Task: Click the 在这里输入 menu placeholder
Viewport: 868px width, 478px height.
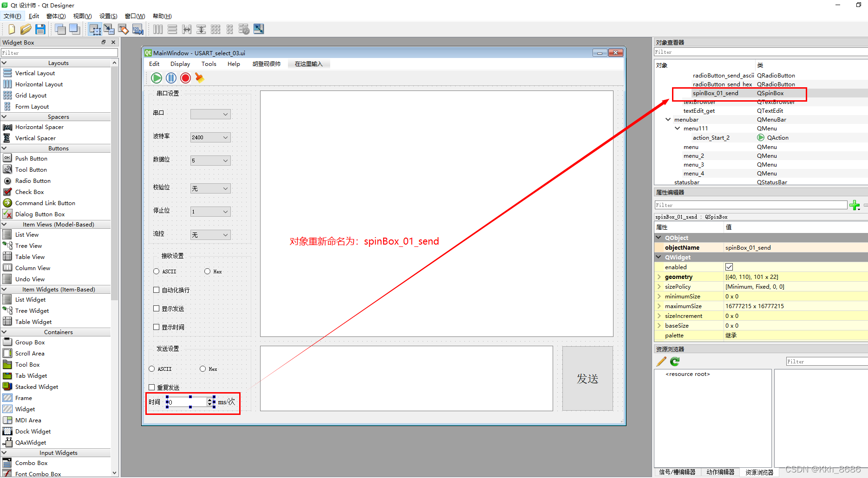Action: tap(309, 64)
